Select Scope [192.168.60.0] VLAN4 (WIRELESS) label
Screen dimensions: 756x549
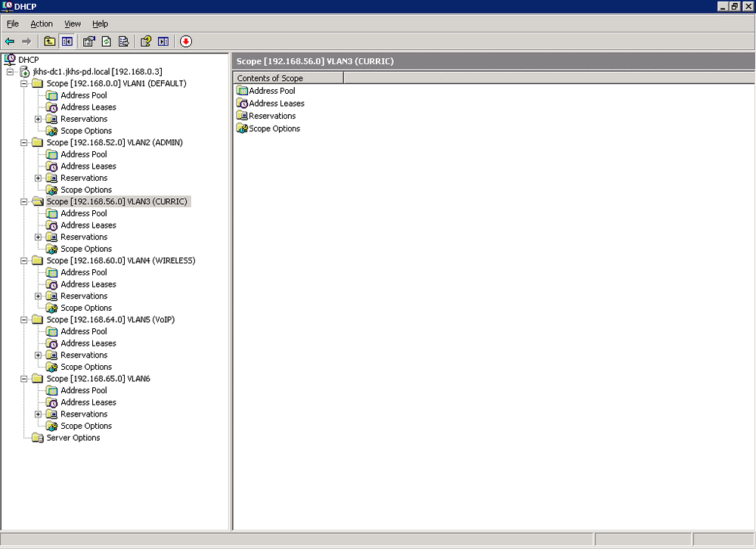pyautogui.click(x=121, y=260)
